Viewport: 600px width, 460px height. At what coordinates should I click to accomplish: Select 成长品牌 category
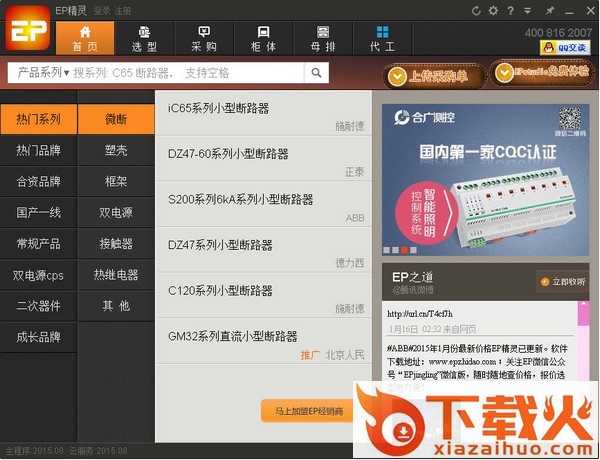pyautogui.click(x=38, y=337)
